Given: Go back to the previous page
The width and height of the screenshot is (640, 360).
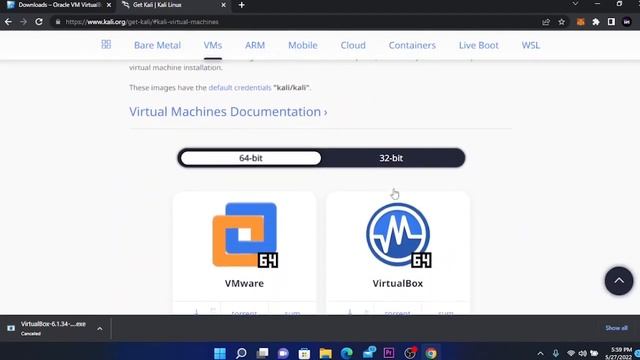Looking at the screenshot, I should [8, 22].
